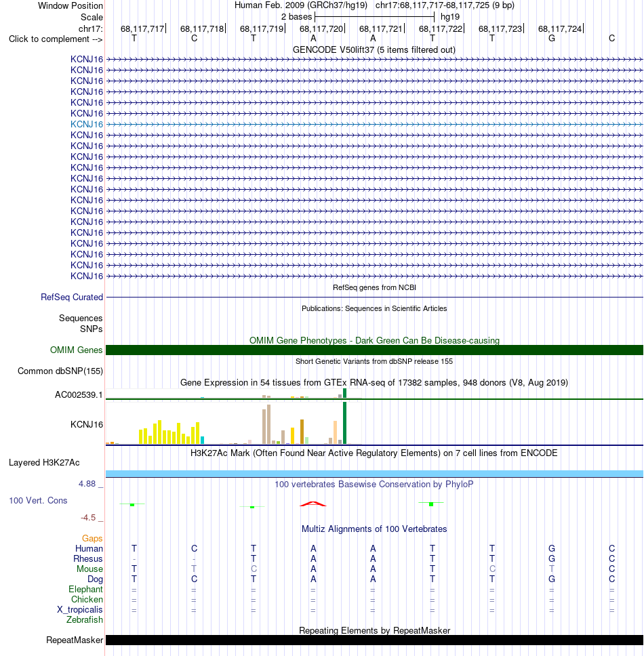Click the RefSeq Curated track label
Screen dimensions: 644x656
[x=72, y=297]
